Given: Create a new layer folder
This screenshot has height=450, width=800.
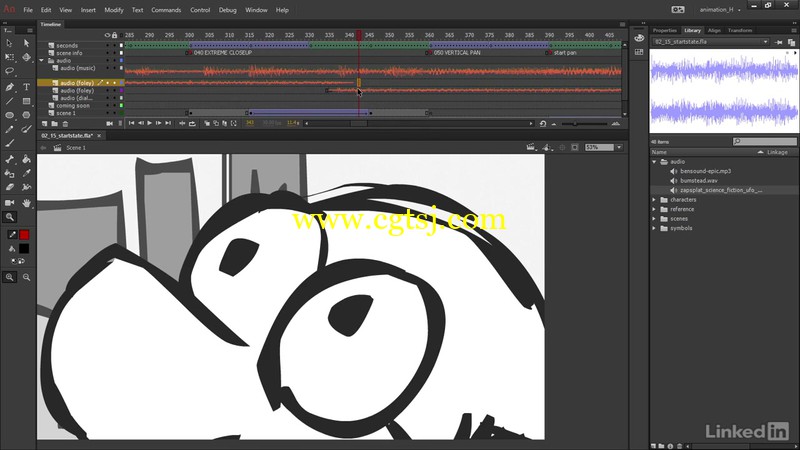Looking at the screenshot, I should click(x=55, y=123).
